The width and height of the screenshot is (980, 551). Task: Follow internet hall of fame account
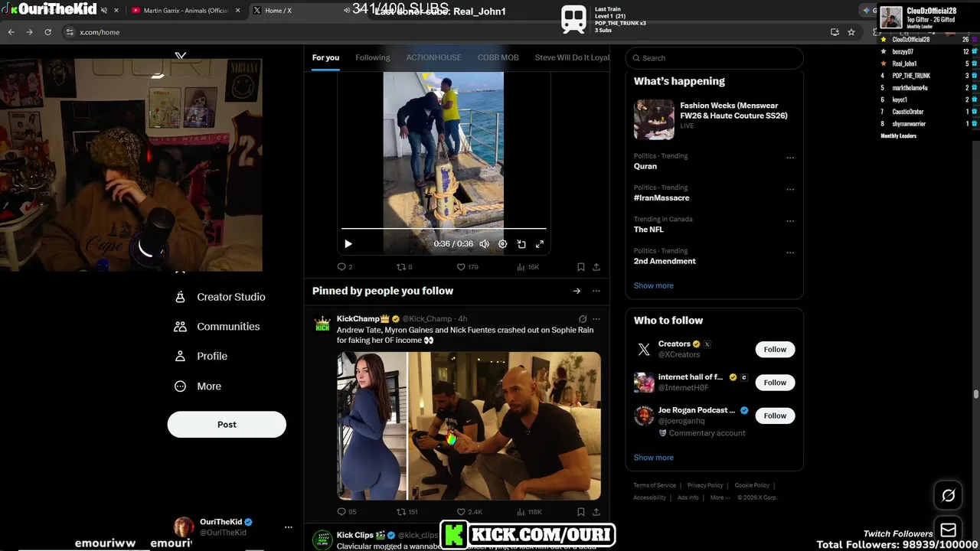pos(775,383)
